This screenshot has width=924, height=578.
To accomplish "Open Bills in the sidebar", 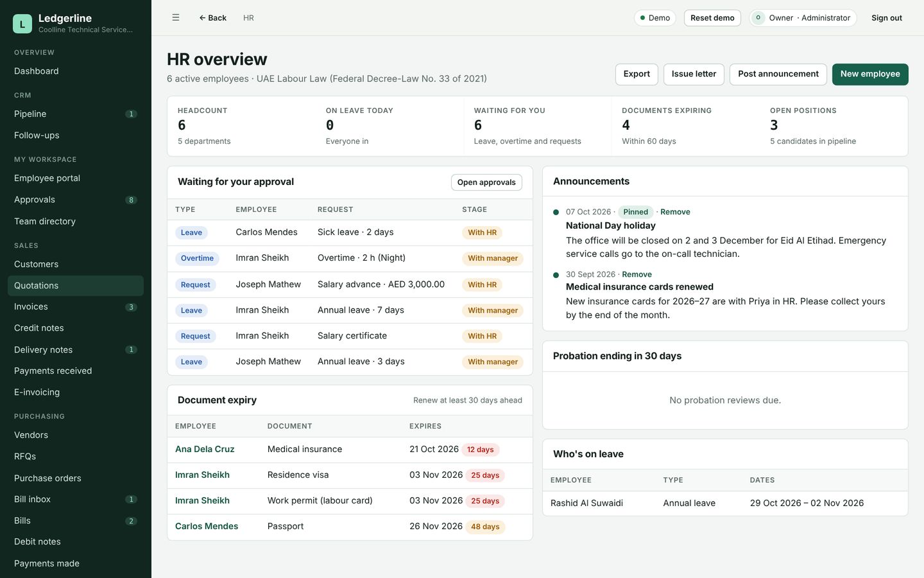I will 76,521.
